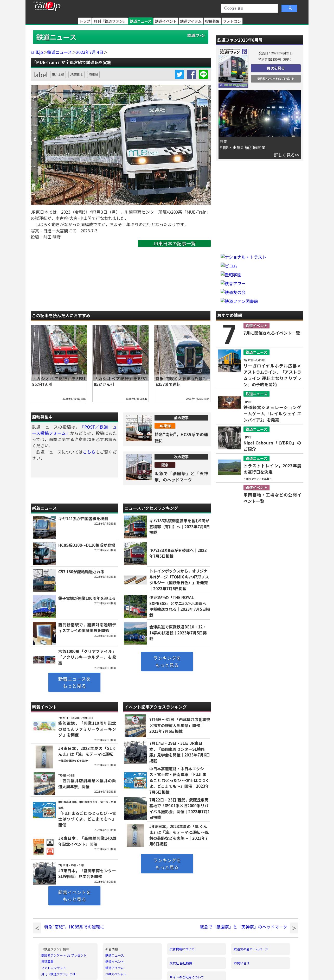Viewport: 334px width, 980px height.
Task: Click the POST／鉄道ニュース投稿フォーム link
Action: (74, 430)
